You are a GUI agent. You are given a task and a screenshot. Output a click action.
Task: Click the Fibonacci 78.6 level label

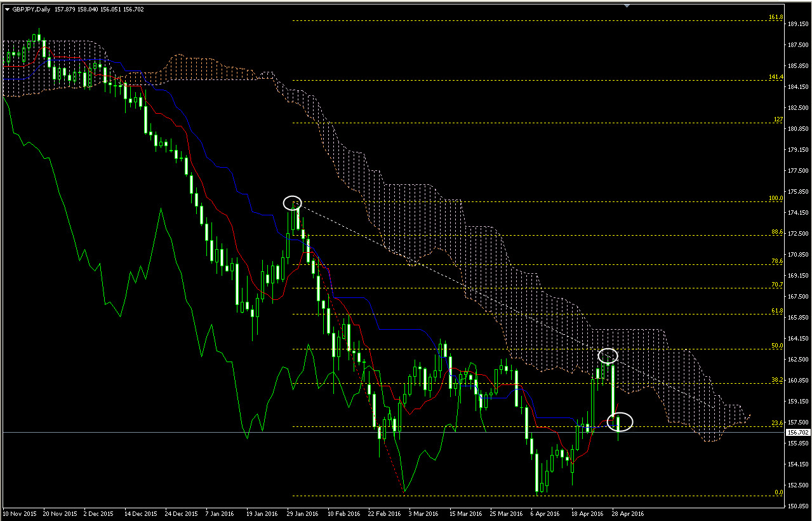[x=777, y=261]
